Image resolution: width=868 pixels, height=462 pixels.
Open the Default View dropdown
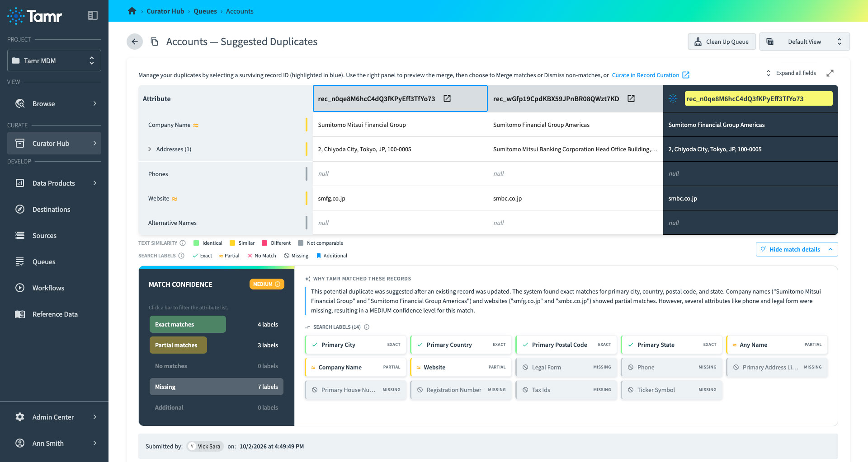[804, 42]
